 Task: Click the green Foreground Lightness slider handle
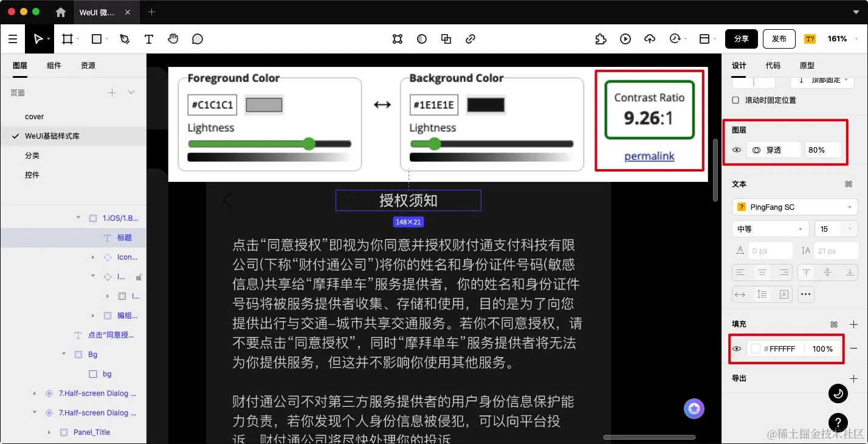click(309, 144)
